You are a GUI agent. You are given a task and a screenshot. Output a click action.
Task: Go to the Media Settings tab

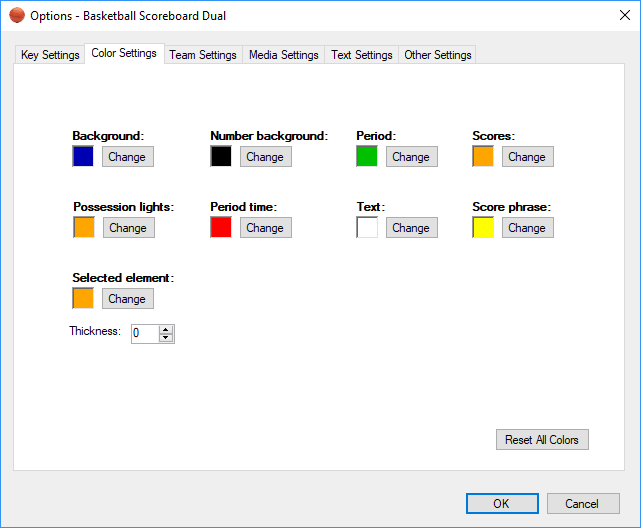tap(284, 55)
